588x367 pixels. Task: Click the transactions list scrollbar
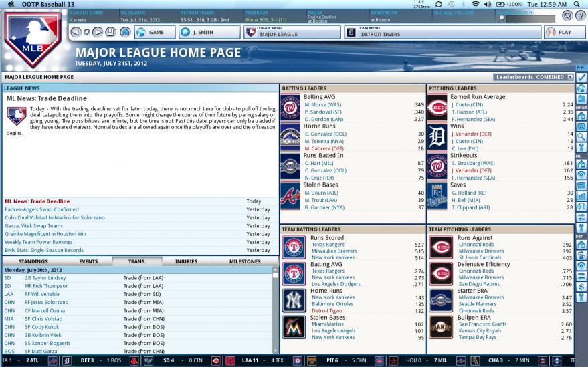click(x=276, y=310)
